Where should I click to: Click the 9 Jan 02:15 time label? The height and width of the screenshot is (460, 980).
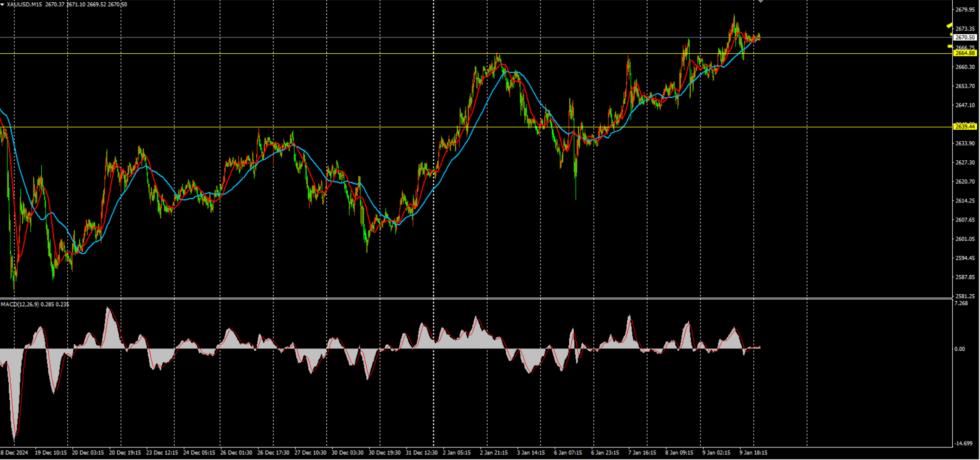click(716, 453)
